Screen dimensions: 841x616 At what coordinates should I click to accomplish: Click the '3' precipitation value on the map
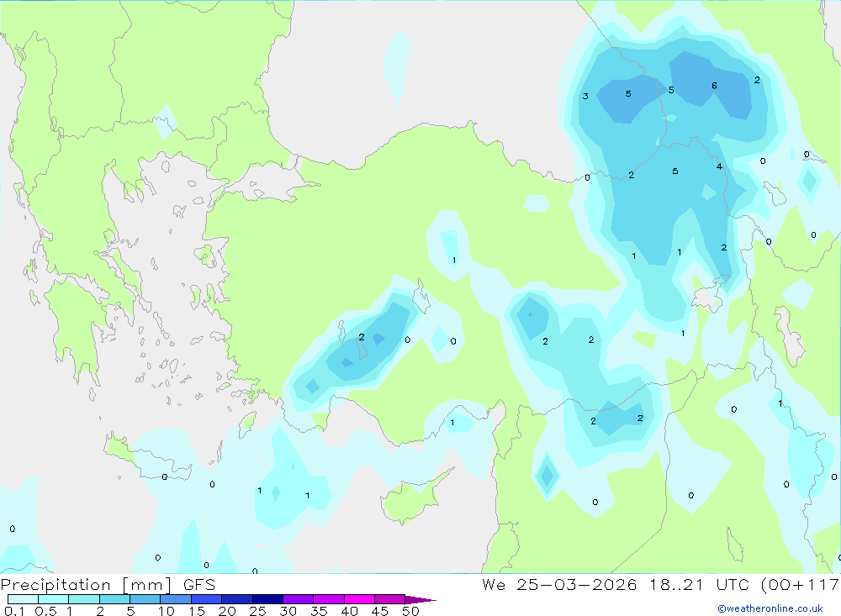(x=585, y=96)
